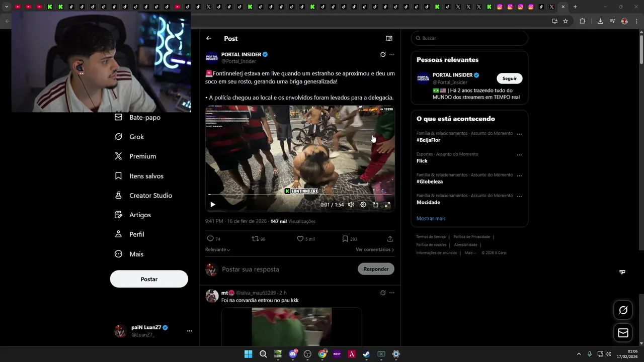Seek on the video progress bar
The image size is (644, 362).
(300, 194)
